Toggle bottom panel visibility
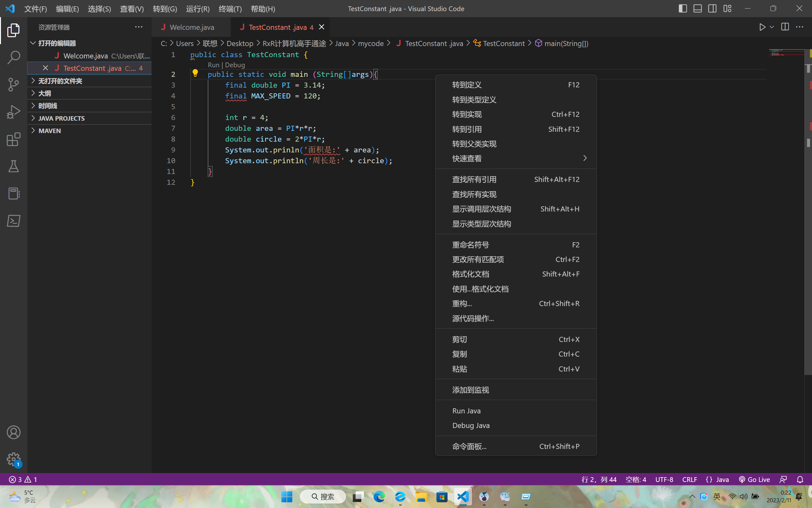The width and height of the screenshot is (812, 508). coord(697,8)
